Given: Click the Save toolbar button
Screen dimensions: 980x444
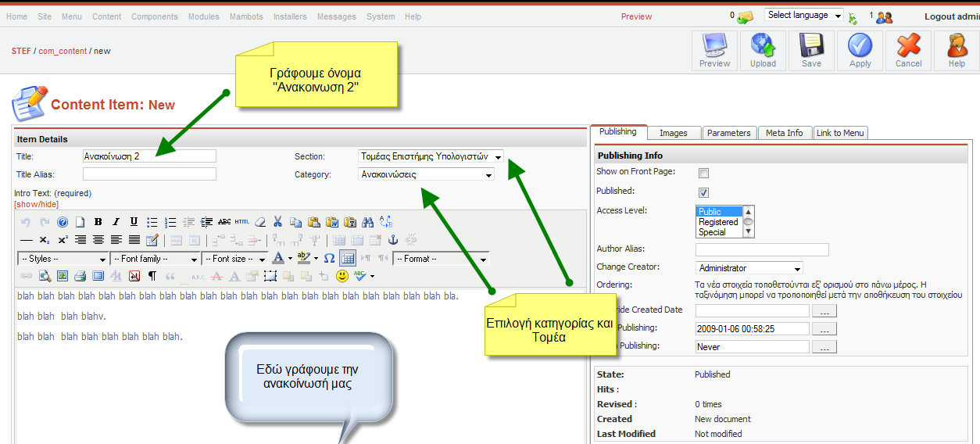Looking at the screenshot, I should pyautogui.click(x=811, y=51).
